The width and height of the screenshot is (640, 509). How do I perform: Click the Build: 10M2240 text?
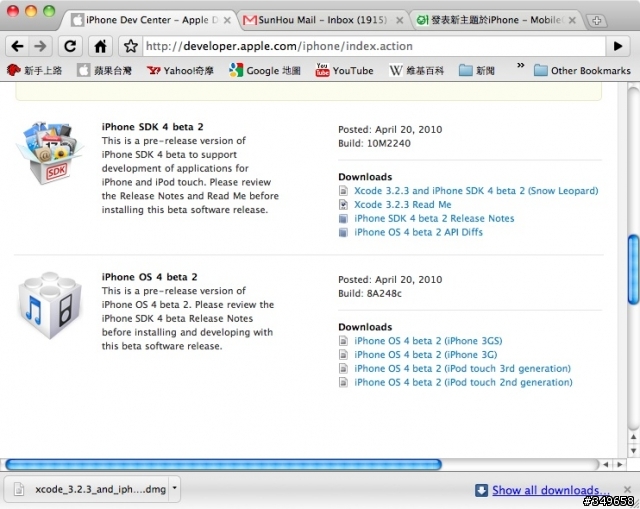[374, 143]
